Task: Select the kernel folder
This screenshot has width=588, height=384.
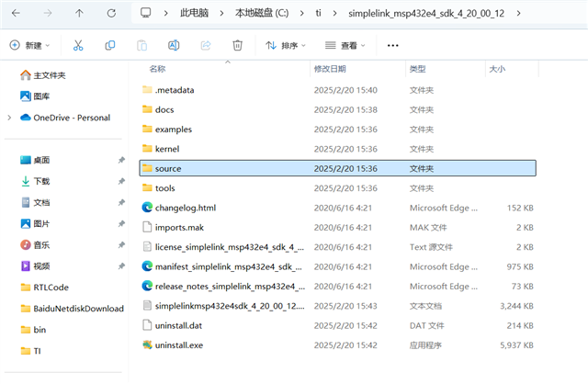Action: pos(337,149)
